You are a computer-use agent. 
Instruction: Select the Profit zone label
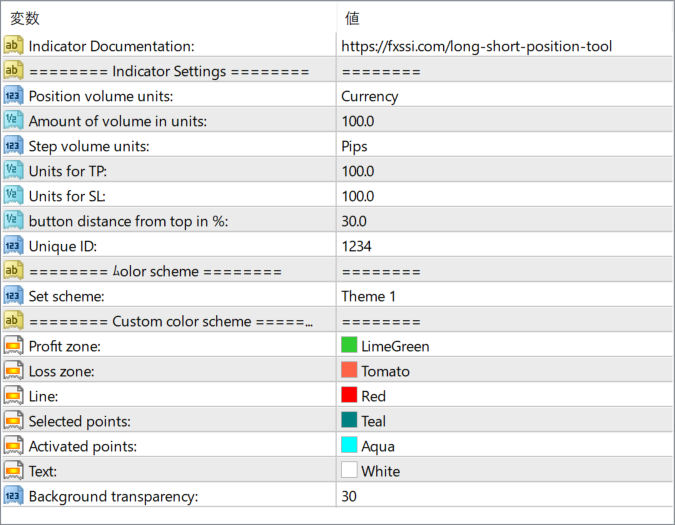click(65, 346)
